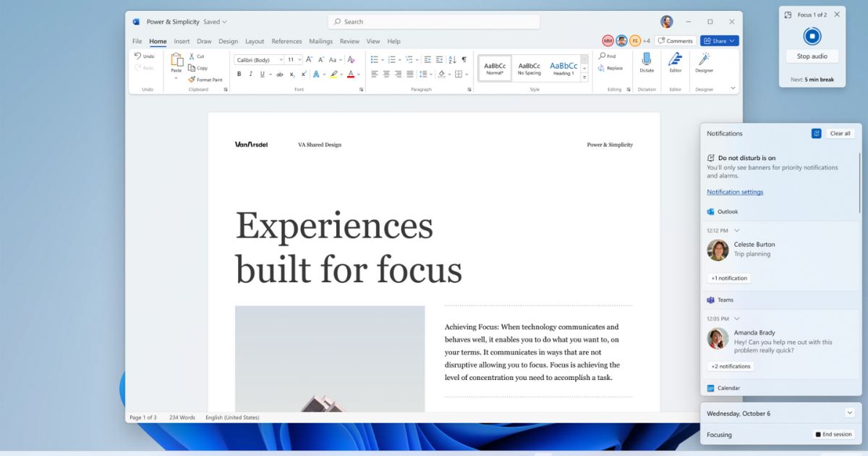This screenshot has width=868, height=456.
Task: Switch to the Insert tab
Action: (x=182, y=41)
